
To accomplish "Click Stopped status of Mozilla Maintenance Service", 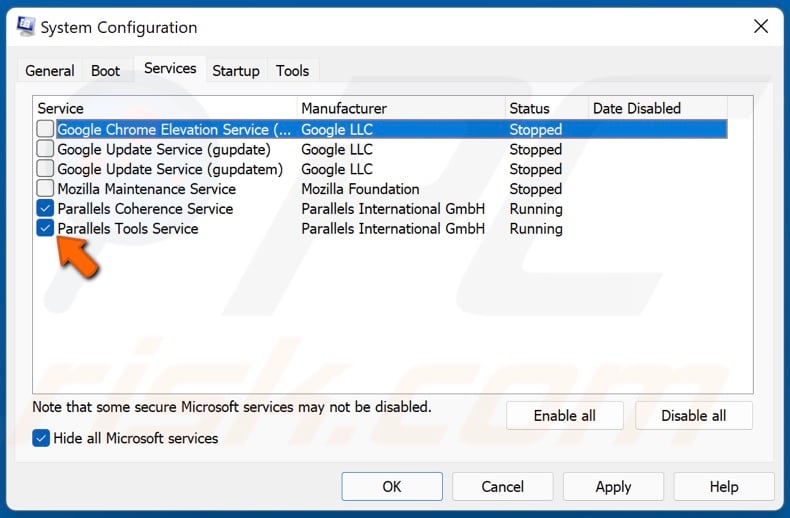I will click(x=536, y=189).
